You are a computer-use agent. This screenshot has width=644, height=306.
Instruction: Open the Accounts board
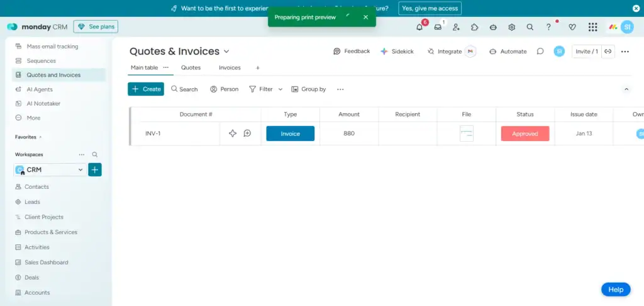click(x=37, y=292)
